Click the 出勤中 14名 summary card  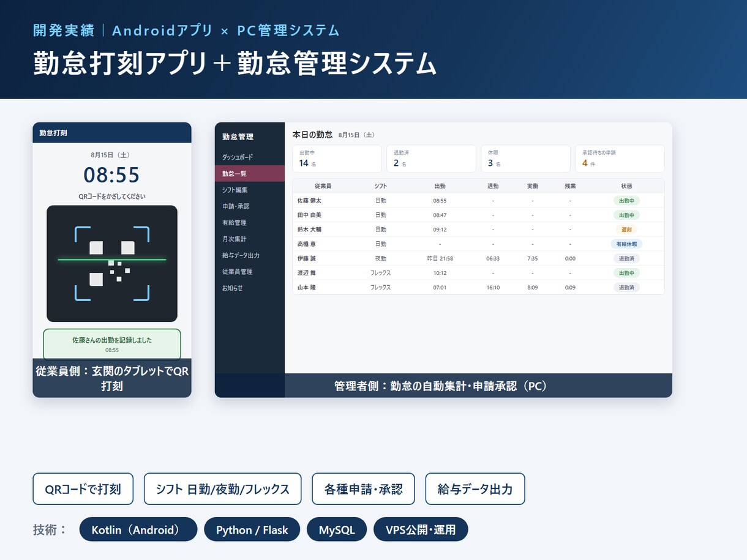[337, 159]
